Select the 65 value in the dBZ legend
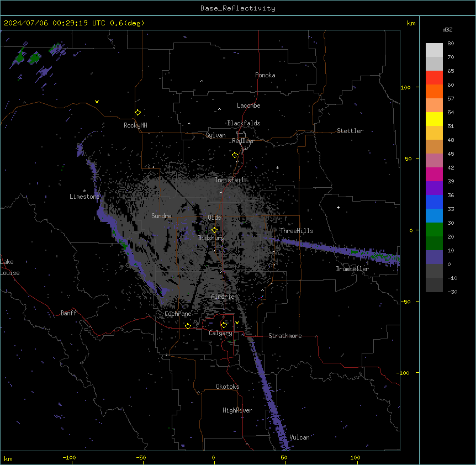476x465 pixels. pos(451,71)
